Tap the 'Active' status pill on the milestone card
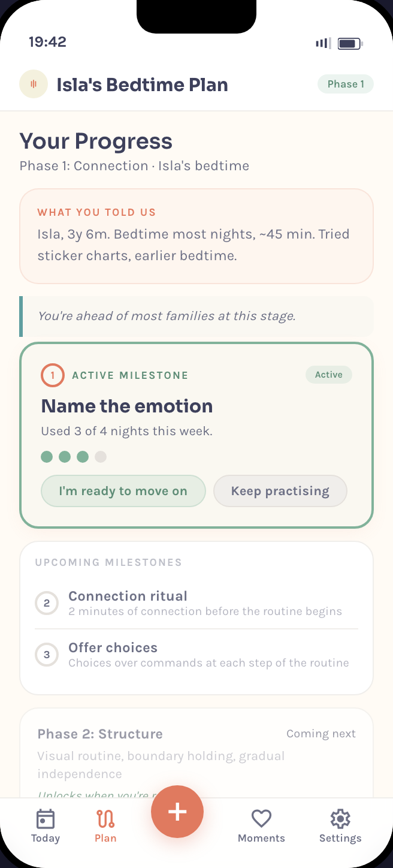 click(328, 374)
